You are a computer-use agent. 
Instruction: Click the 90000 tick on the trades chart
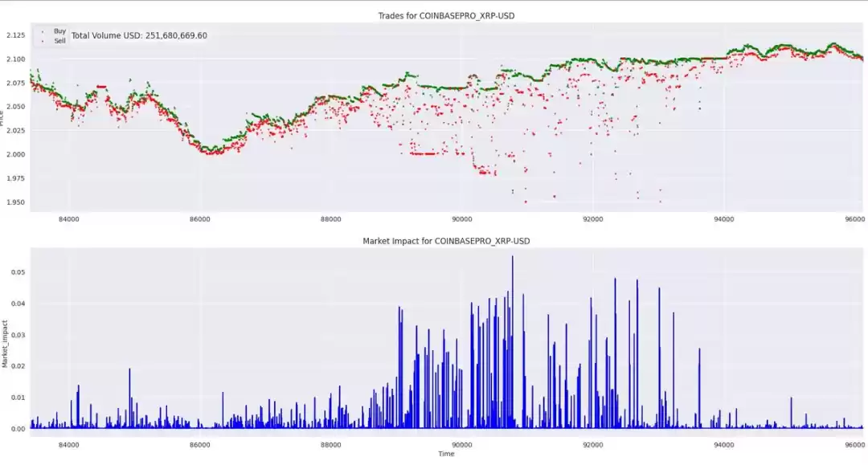462,218
